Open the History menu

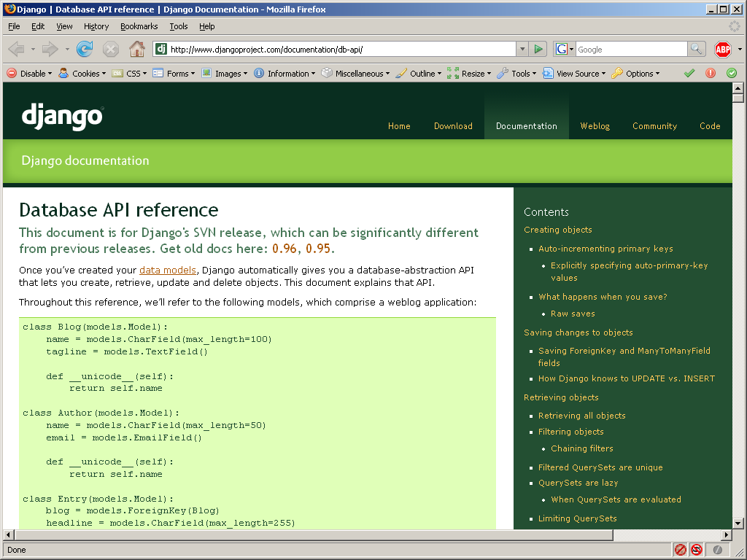96,26
